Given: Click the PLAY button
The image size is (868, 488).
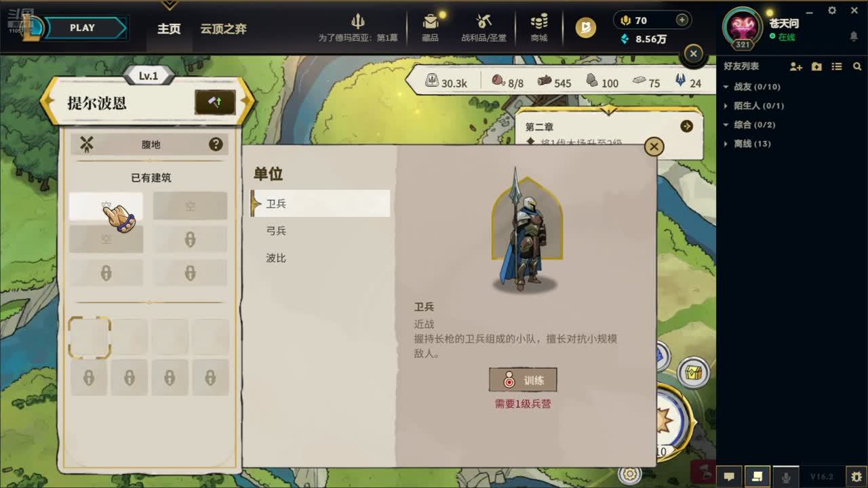Looking at the screenshot, I should (82, 28).
